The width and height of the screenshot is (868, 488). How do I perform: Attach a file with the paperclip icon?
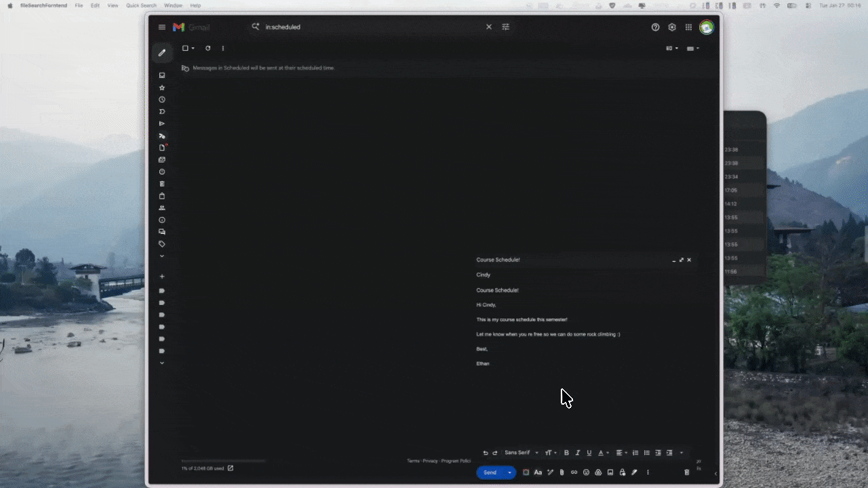pos(561,472)
